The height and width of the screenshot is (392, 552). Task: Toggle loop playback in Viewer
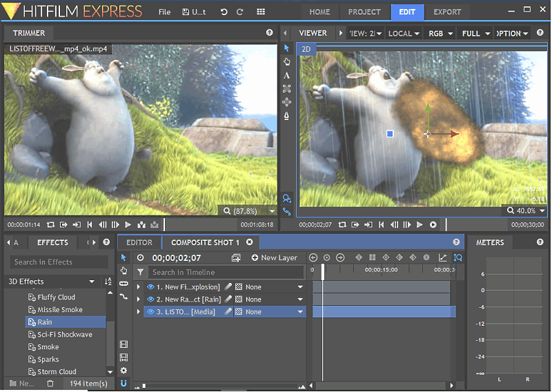coord(342,225)
